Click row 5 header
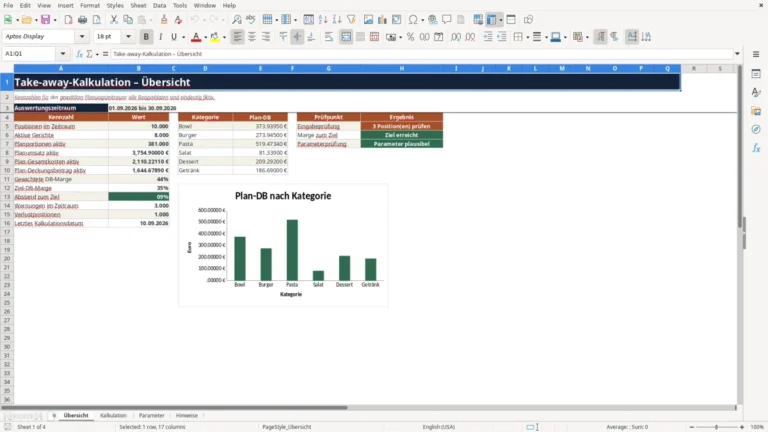The width and height of the screenshot is (768, 432). click(x=7, y=126)
